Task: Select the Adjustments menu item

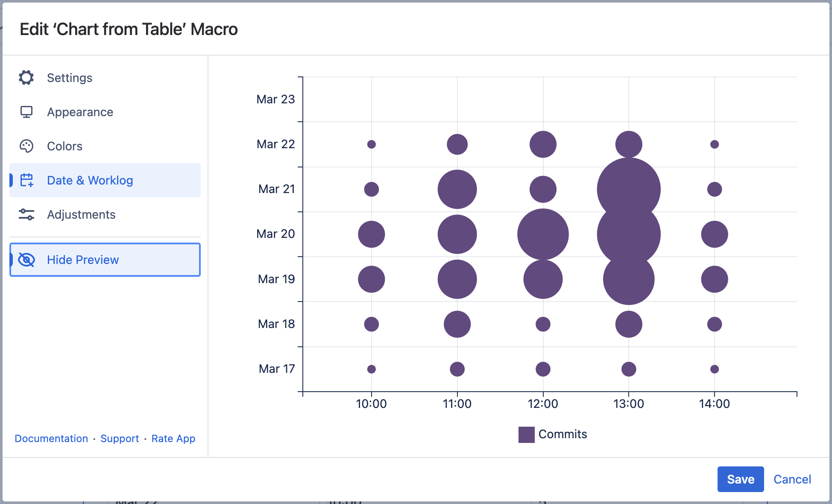Action: [x=81, y=214]
